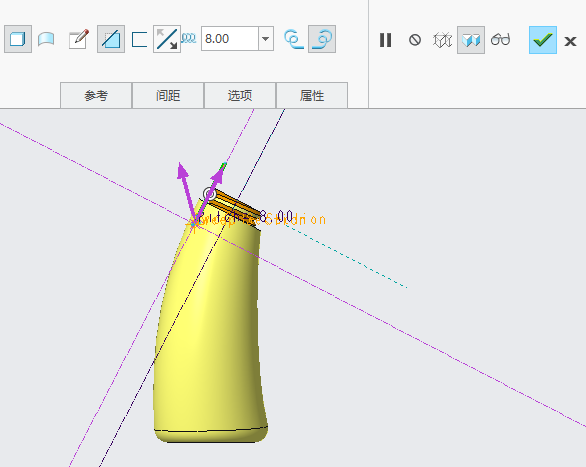The width and height of the screenshot is (586, 467).
Task: Flip the material removal direction
Action: 167,39
